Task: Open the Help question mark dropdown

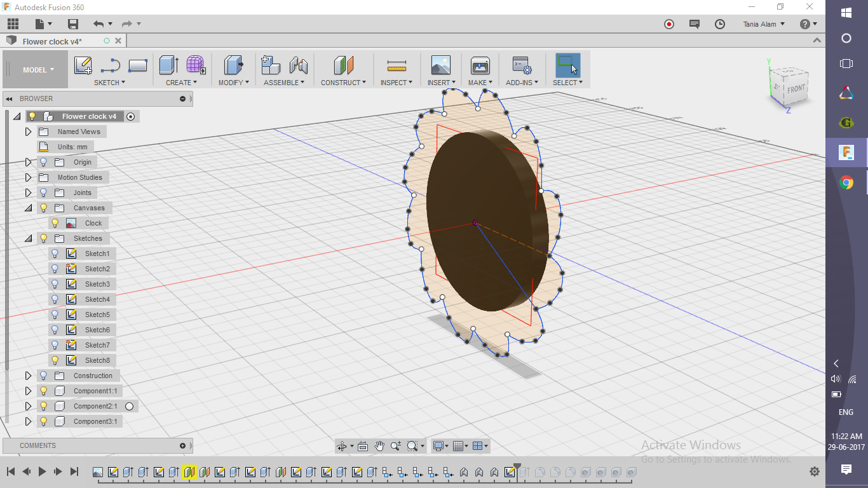Action: [x=808, y=24]
